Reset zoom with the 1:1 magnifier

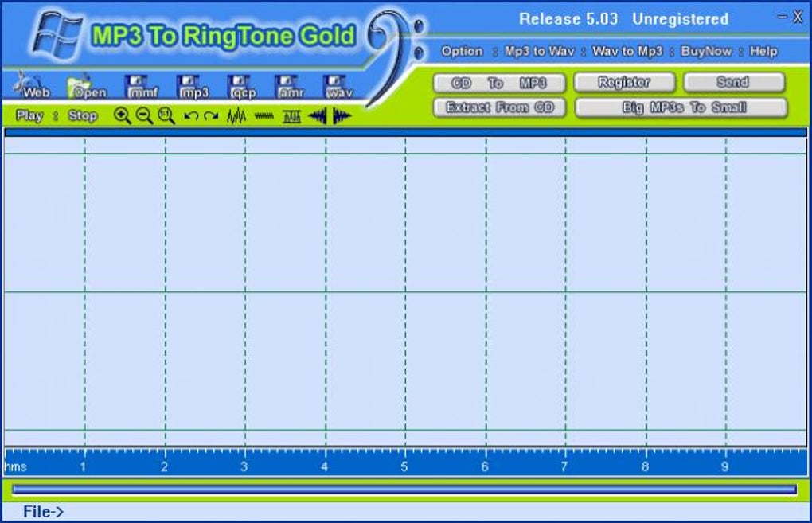[166, 115]
